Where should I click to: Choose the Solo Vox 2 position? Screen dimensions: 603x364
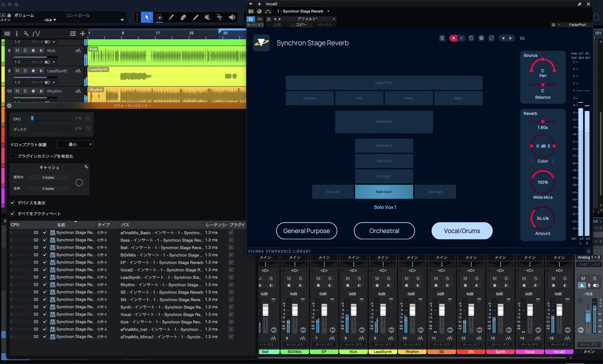click(384, 161)
